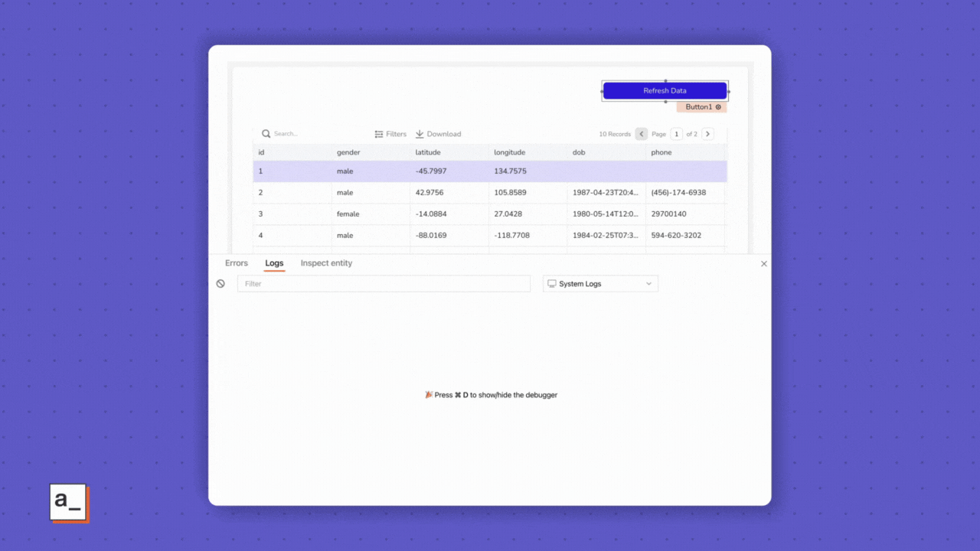Click the table search magnifier icon

click(x=266, y=134)
